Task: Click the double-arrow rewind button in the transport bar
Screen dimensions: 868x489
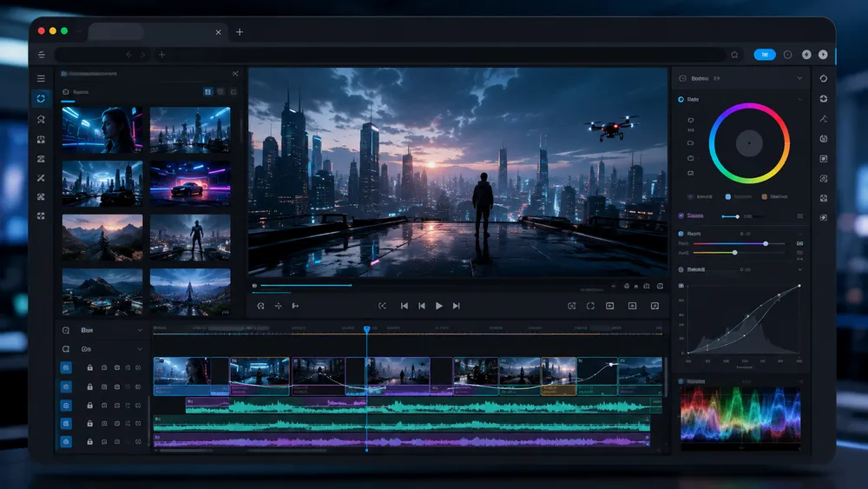Action: tap(382, 306)
